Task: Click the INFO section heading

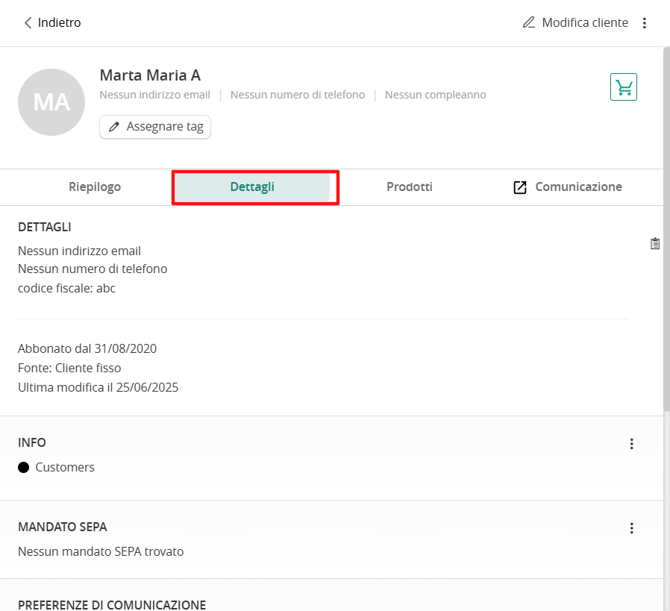Action: [x=32, y=443]
